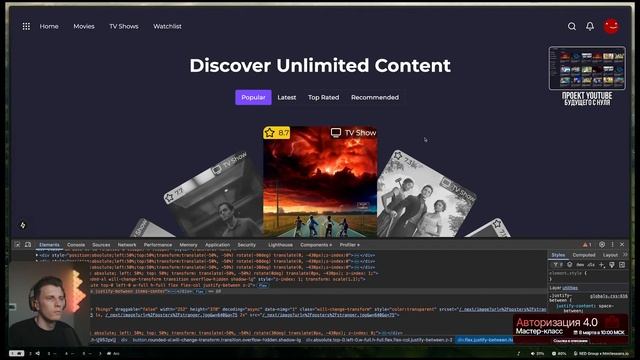
Task: Select div.absolute.top-0 breadcrumb item
Action: pos(379,340)
